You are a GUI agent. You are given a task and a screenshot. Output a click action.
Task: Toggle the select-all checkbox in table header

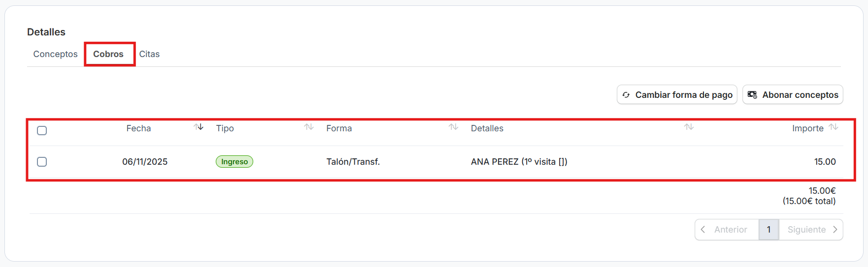click(x=42, y=130)
